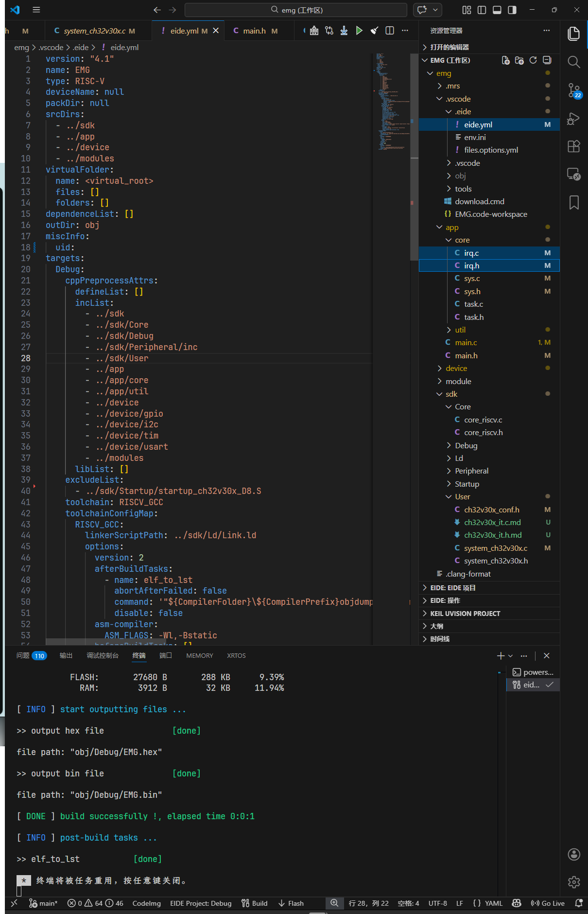Screen dimensions: 588x914
Task: Open the new terminal dropdown arrow
Action: point(510,656)
